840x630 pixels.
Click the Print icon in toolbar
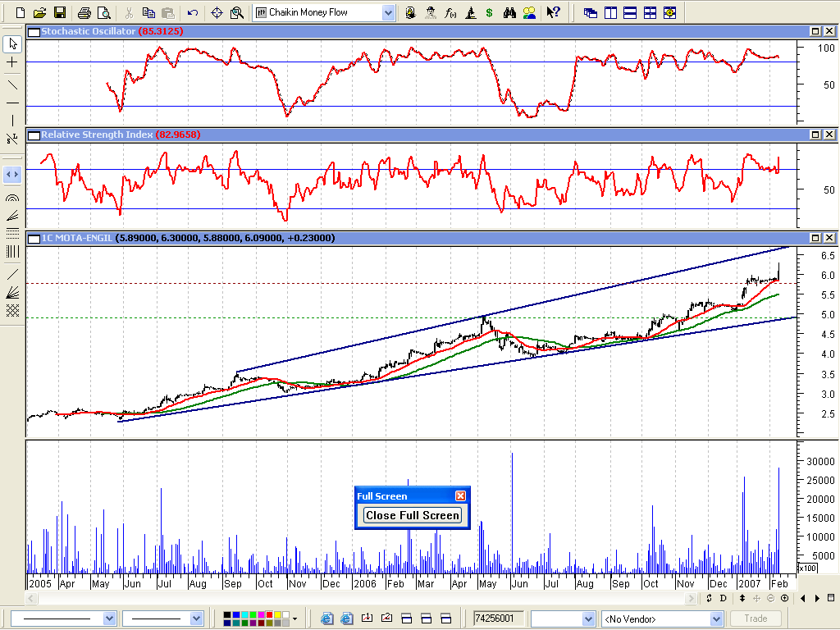[x=84, y=12]
